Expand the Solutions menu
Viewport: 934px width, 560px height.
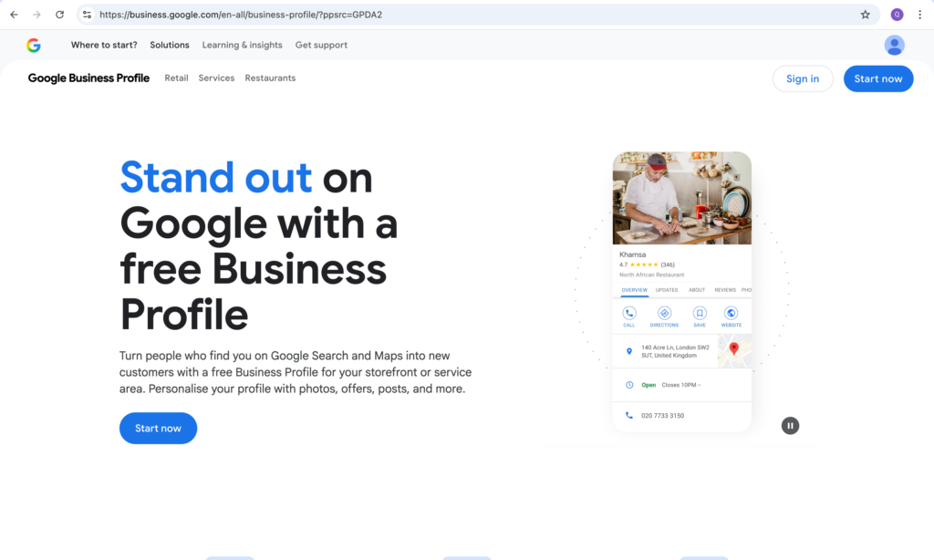170,45
